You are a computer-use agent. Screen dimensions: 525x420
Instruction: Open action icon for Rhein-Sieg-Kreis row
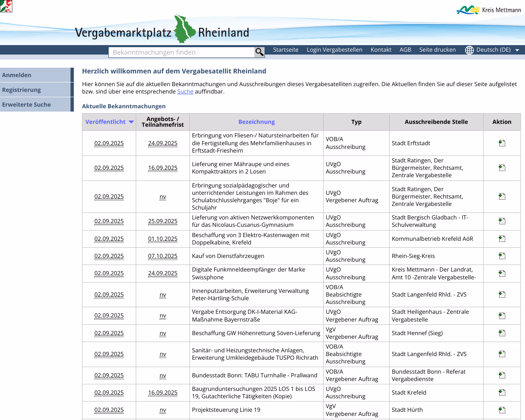(x=502, y=256)
